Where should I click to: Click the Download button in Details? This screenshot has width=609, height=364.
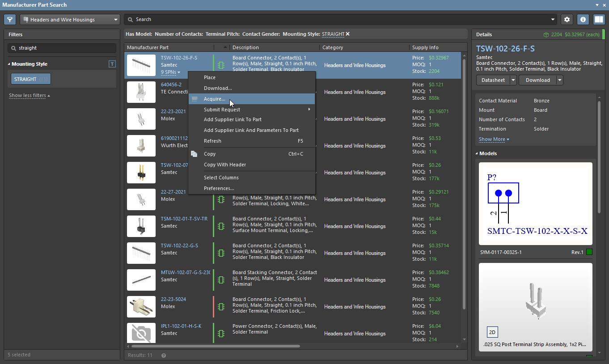point(537,80)
